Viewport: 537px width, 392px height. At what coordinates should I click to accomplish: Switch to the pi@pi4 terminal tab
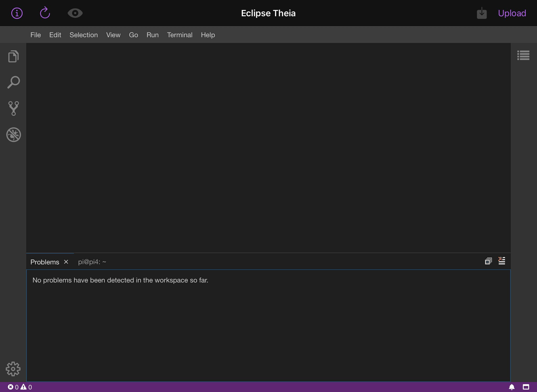pyautogui.click(x=92, y=262)
